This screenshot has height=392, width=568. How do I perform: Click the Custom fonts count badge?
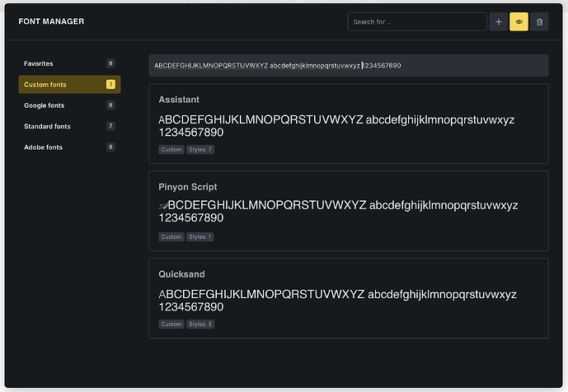click(x=110, y=84)
